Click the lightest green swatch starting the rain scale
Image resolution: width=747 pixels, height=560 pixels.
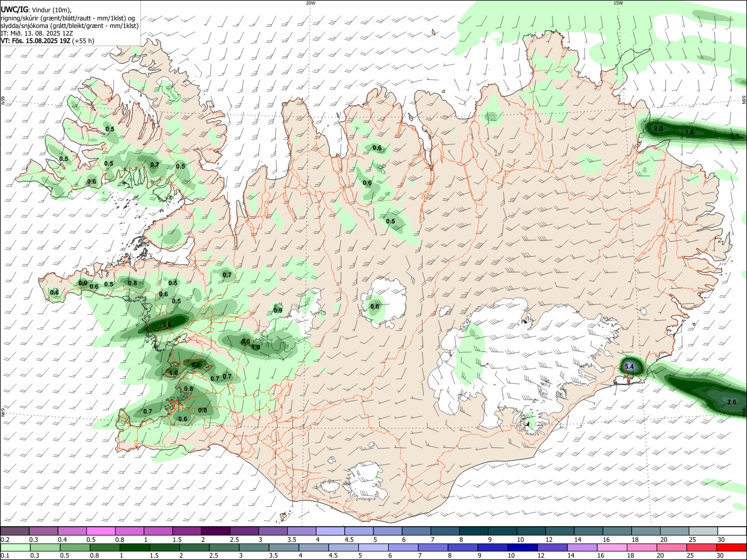click(15, 547)
